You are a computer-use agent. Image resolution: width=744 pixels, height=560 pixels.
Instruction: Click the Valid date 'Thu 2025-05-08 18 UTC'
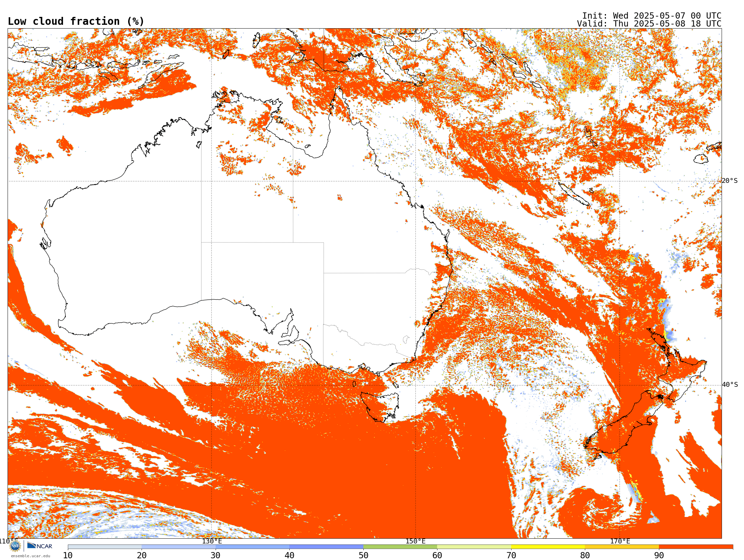667,24
